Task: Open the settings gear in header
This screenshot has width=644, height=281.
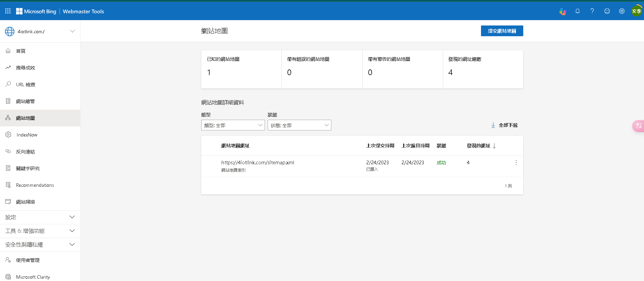Action: pos(622,11)
